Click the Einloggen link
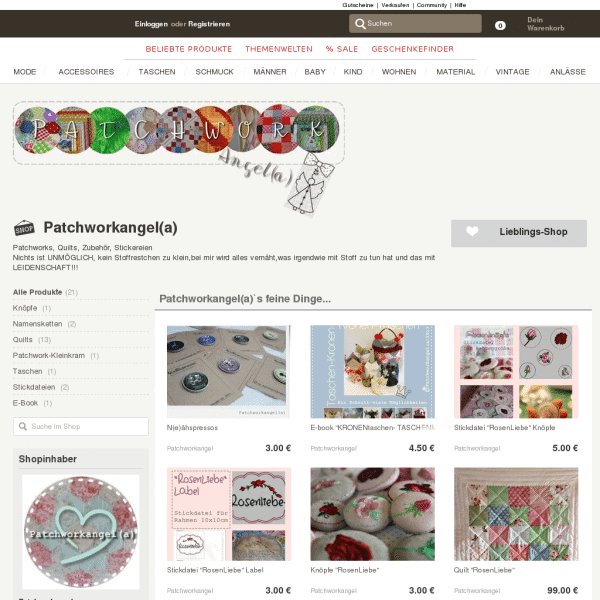 click(x=151, y=24)
